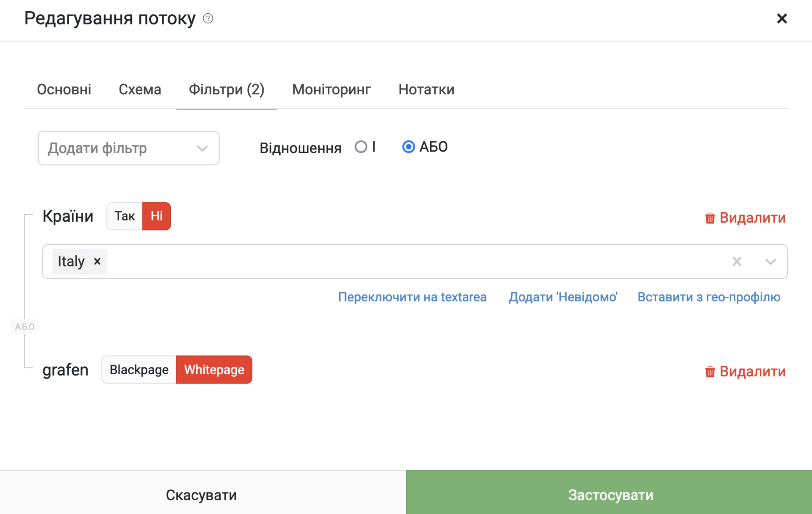
Task: Open the Нотатки tab
Action: tap(426, 90)
